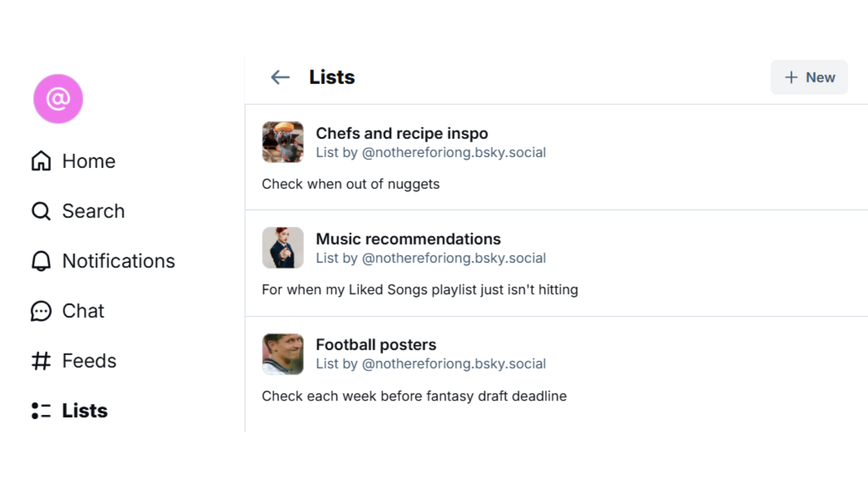Open Notifications via the bell icon

41,261
